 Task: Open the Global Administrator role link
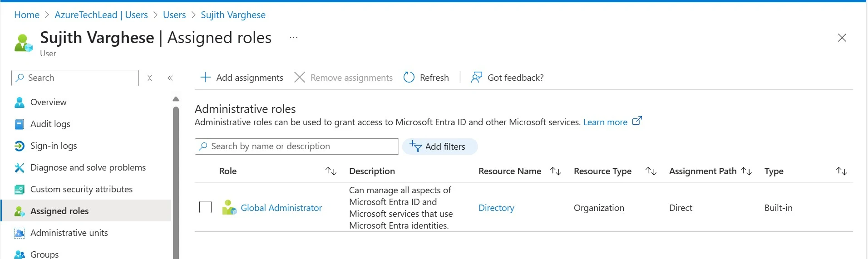coord(281,208)
